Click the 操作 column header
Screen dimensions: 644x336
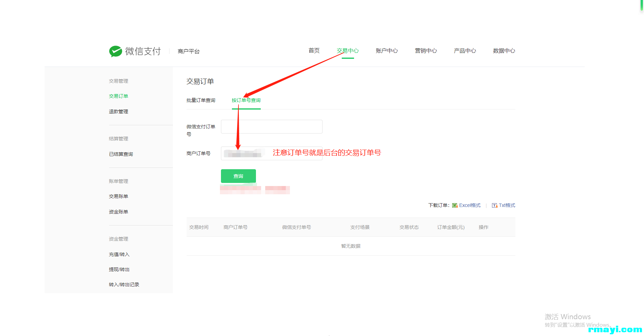pos(483,227)
